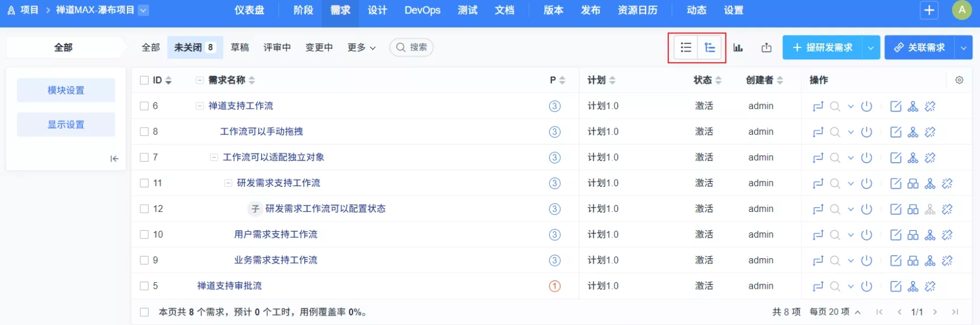Click close (power) icon for 禅道支持审批流
Viewport: 980px width, 325px height.
click(867, 286)
